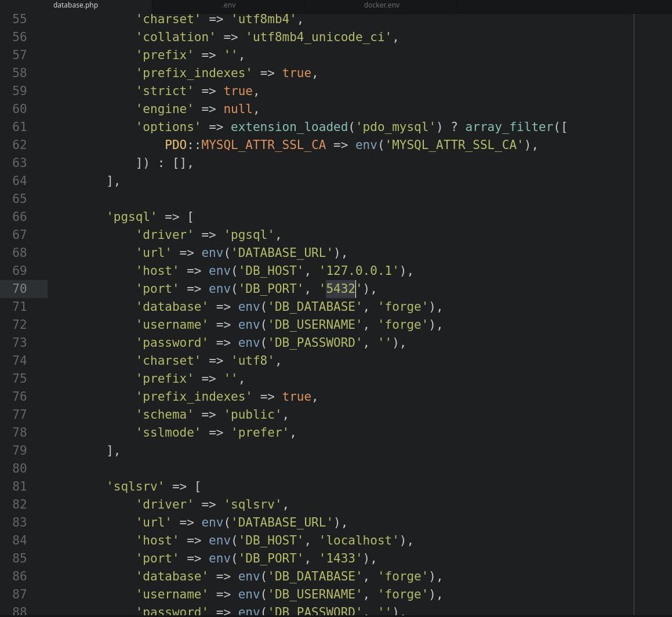Click 'forge' default on line 87
The width and height of the screenshot is (672, 617).
click(x=403, y=594)
